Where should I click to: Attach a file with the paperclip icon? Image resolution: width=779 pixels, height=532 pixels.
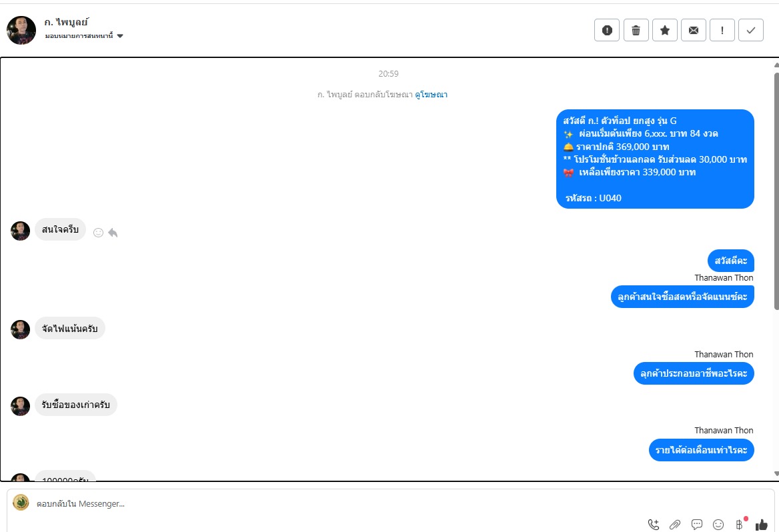(675, 524)
